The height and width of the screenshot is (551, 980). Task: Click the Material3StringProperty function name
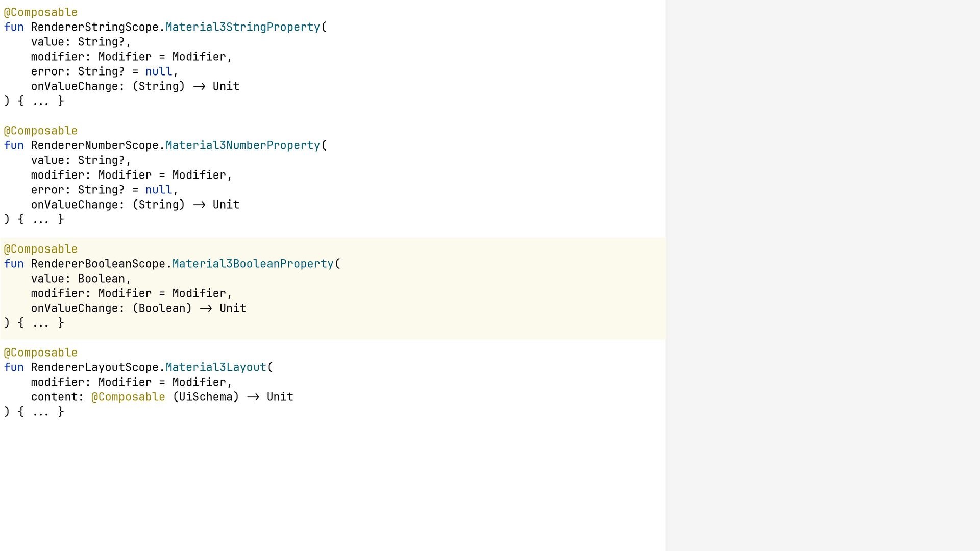242,27
